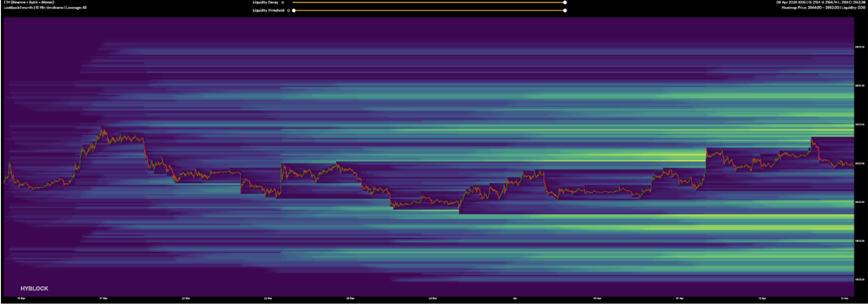This screenshot has width=868, height=304.
Task: Click the Liquidity Threshold slider left handle
Action: tap(294, 10)
